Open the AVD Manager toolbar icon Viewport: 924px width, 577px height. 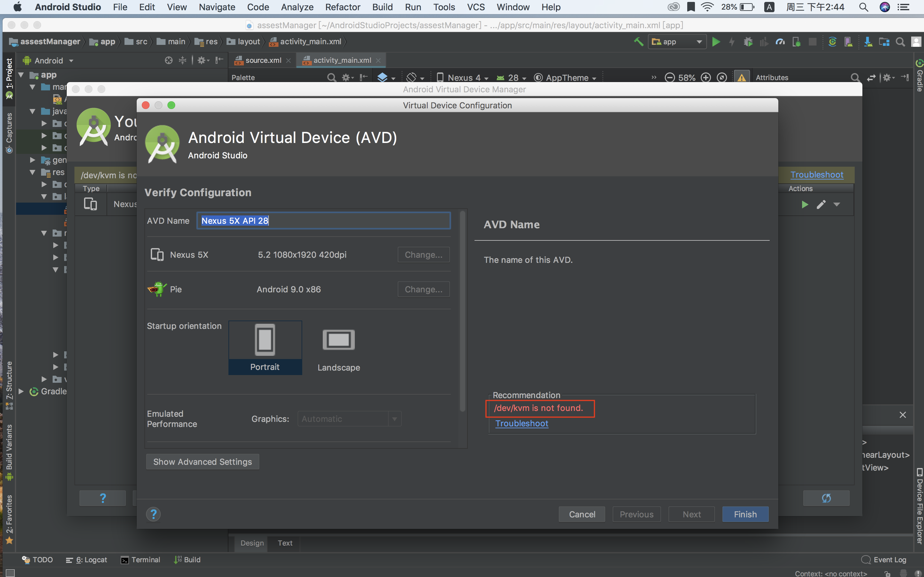[x=848, y=42]
